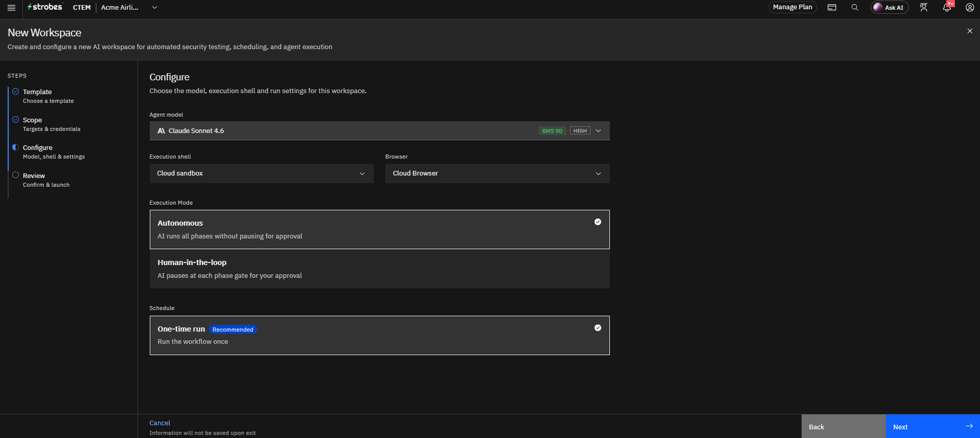The height and width of the screenshot is (438, 980).
Task: Click the Anthropic logo next to Claude Sonnet
Action: coord(161,131)
